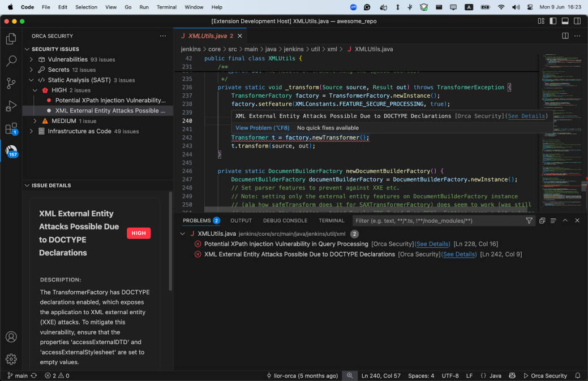
Task: Switch git branch main
Action: coord(18,375)
